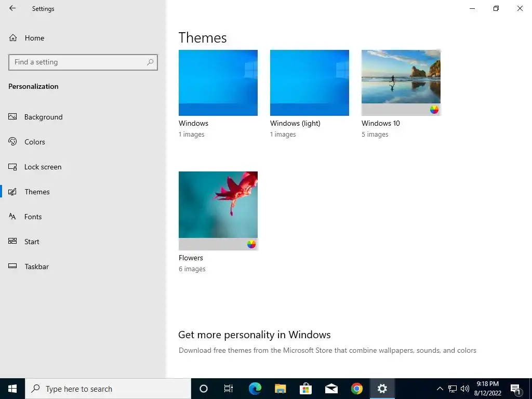This screenshot has height=399, width=532.
Task: Restore down the Settings window
Action: point(496,8)
